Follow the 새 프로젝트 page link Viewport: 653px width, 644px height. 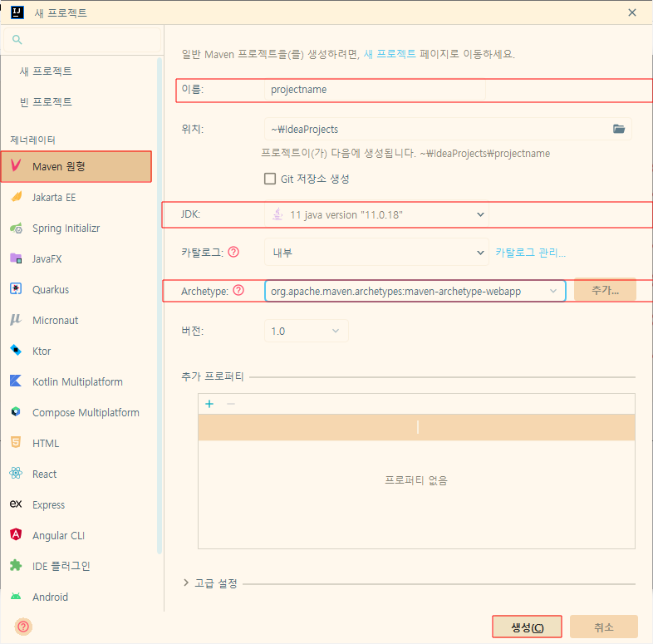390,54
